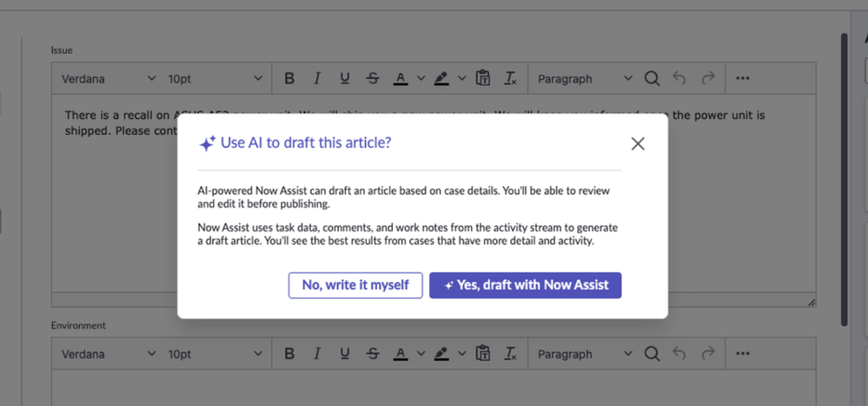Click 'No, write it myself' button

click(x=355, y=285)
